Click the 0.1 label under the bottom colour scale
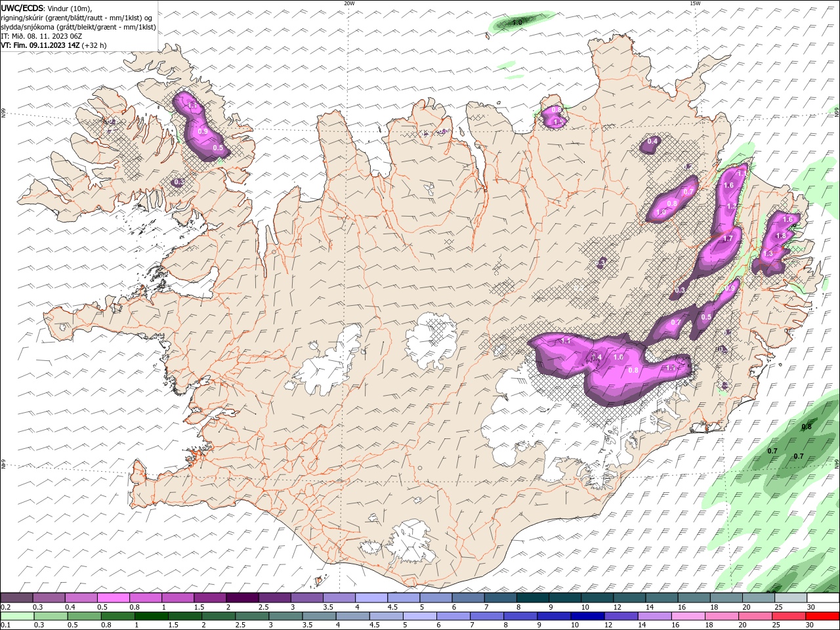840x630 pixels. coord(5,625)
